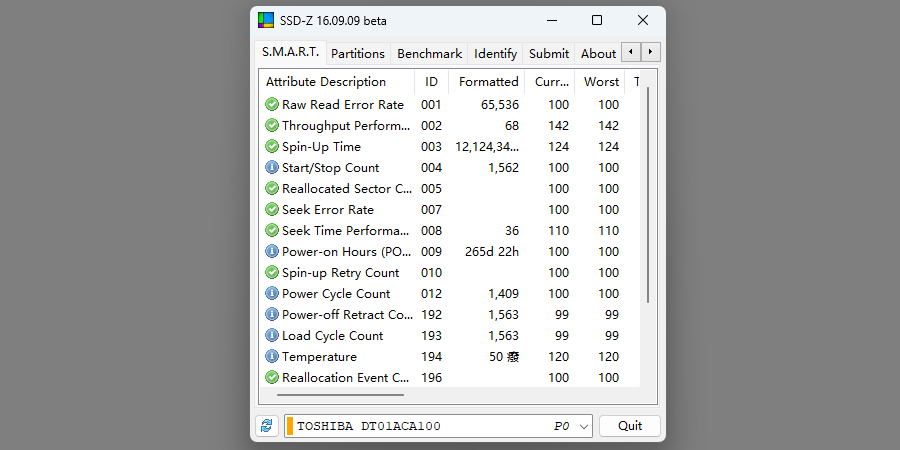Click the info icon for Load Cycle Count
The image size is (900, 450).
click(272, 336)
